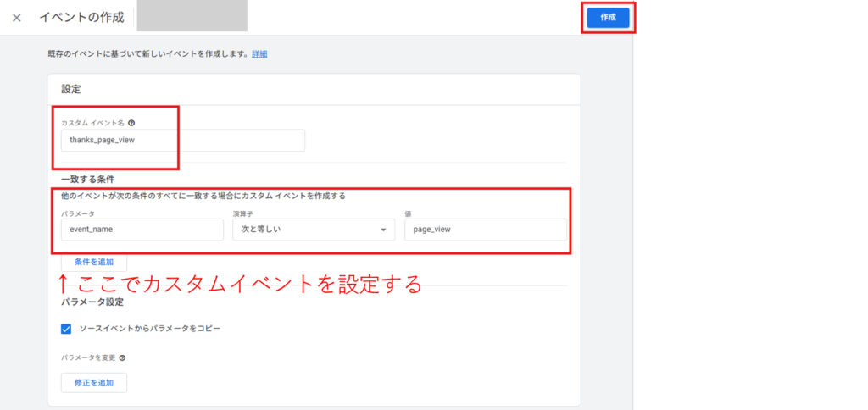
Task: Click help icon beside カスタム イベント名
Action: (x=131, y=122)
